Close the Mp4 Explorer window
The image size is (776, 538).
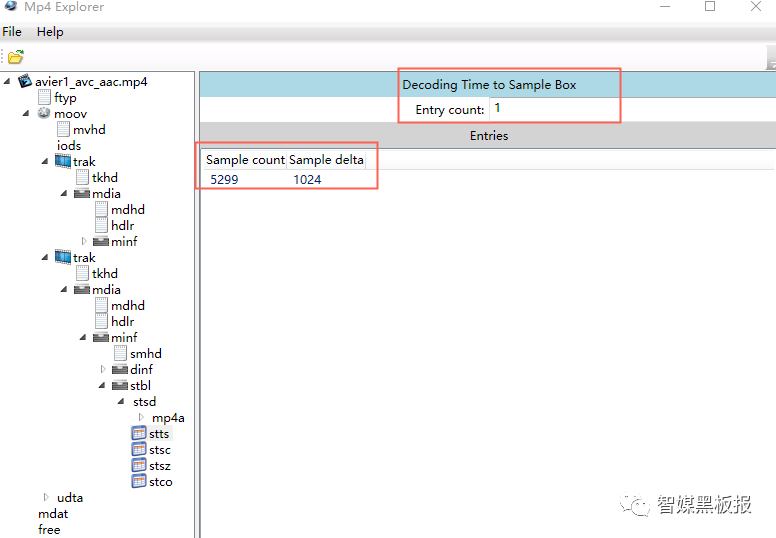pyautogui.click(x=756, y=6)
